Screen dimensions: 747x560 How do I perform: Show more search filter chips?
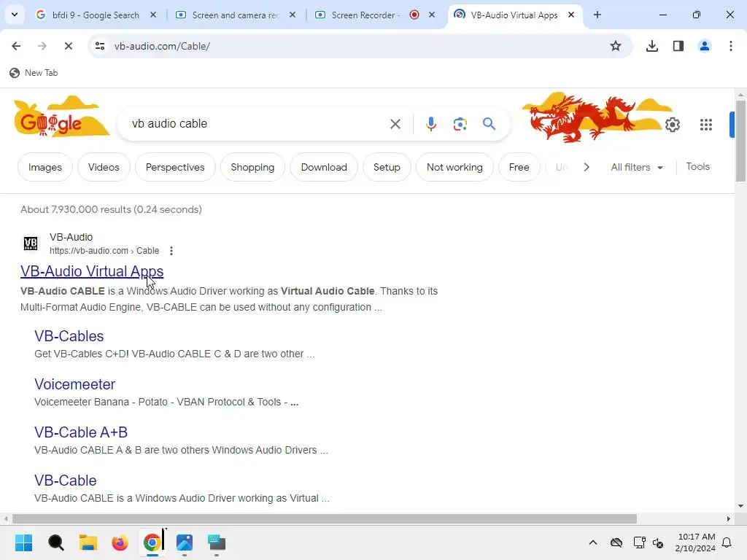click(x=587, y=167)
